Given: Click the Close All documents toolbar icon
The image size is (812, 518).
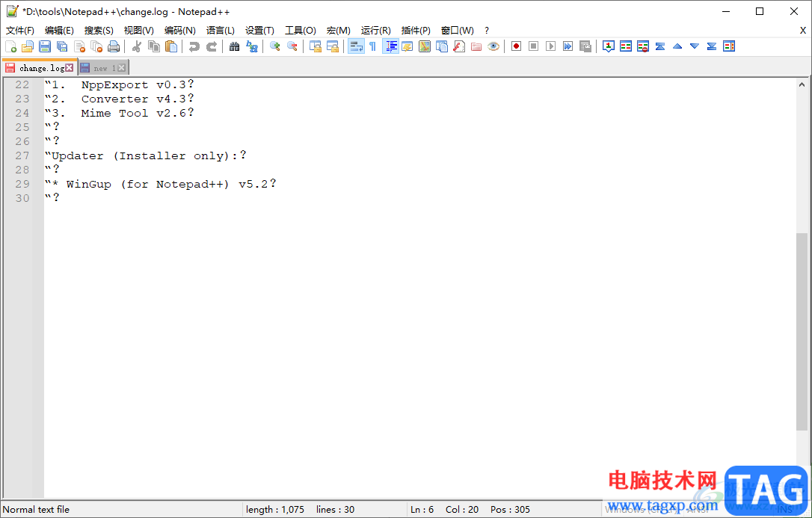Looking at the screenshot, I should tap(96, 46).
